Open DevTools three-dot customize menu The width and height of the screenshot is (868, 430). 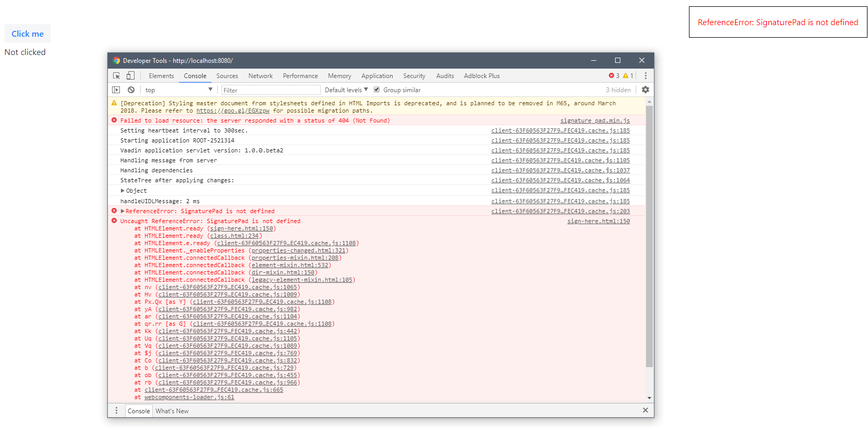click(646, 76)
